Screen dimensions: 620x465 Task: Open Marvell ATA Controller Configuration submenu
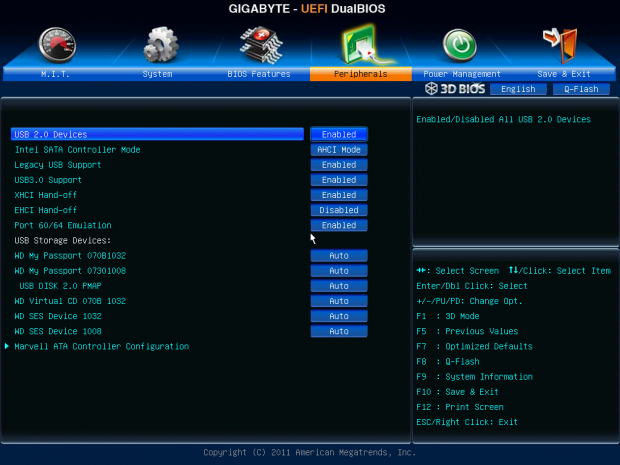(102, 346)
